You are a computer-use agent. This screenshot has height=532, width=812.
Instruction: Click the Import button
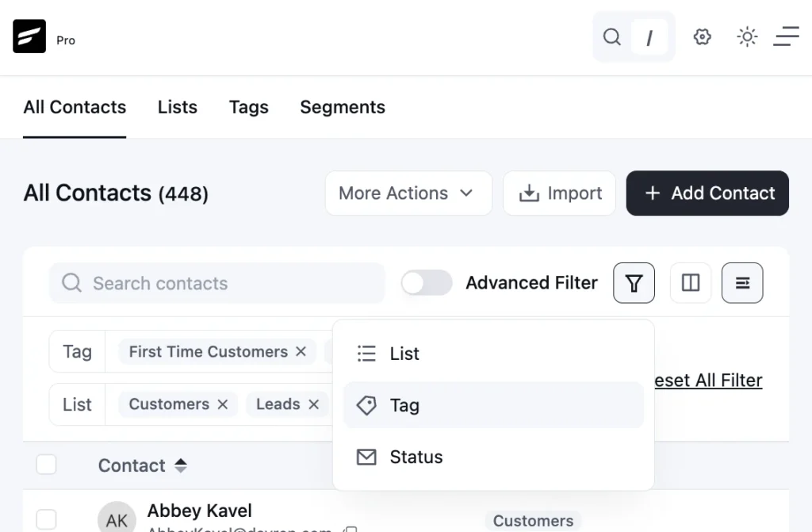[x=559, y=193]
